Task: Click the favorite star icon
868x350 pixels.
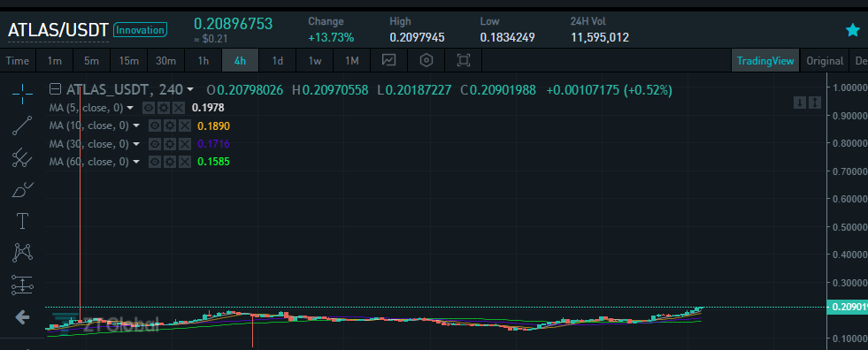Action: [x=853, y=30]
